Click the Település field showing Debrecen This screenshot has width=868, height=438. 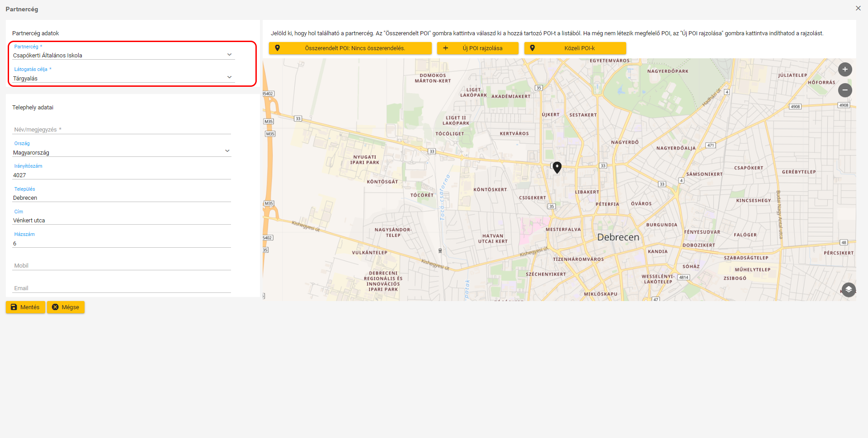[x=121, y=198]
